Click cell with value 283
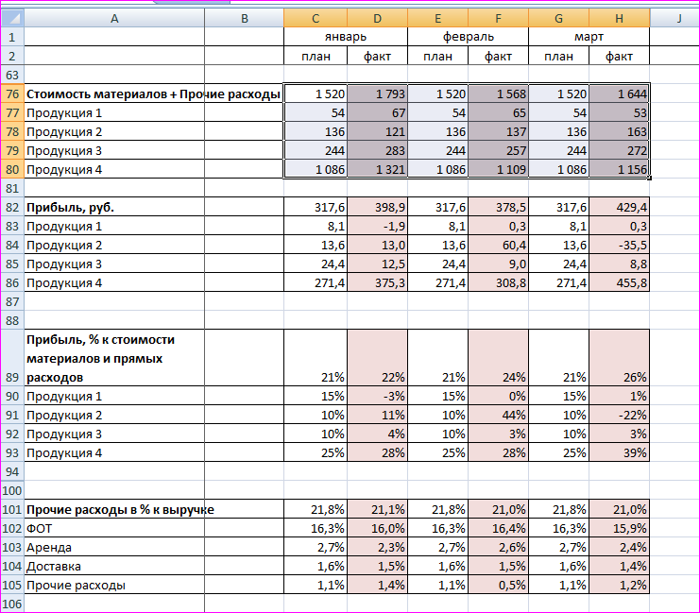 [377, 150]
